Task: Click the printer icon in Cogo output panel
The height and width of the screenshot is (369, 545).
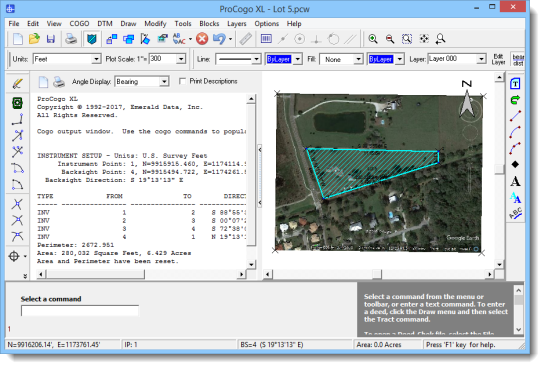Action: [x=59, y=82]
